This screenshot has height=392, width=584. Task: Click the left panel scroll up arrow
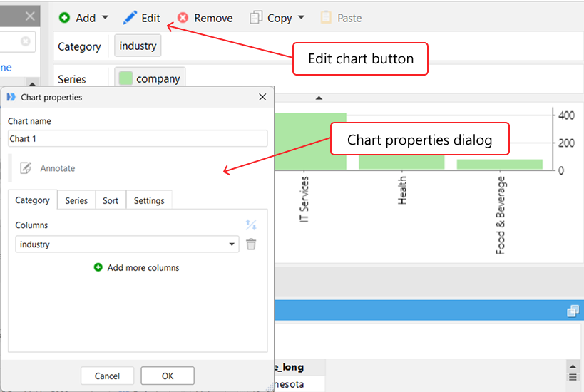click(x=32, y=84)
